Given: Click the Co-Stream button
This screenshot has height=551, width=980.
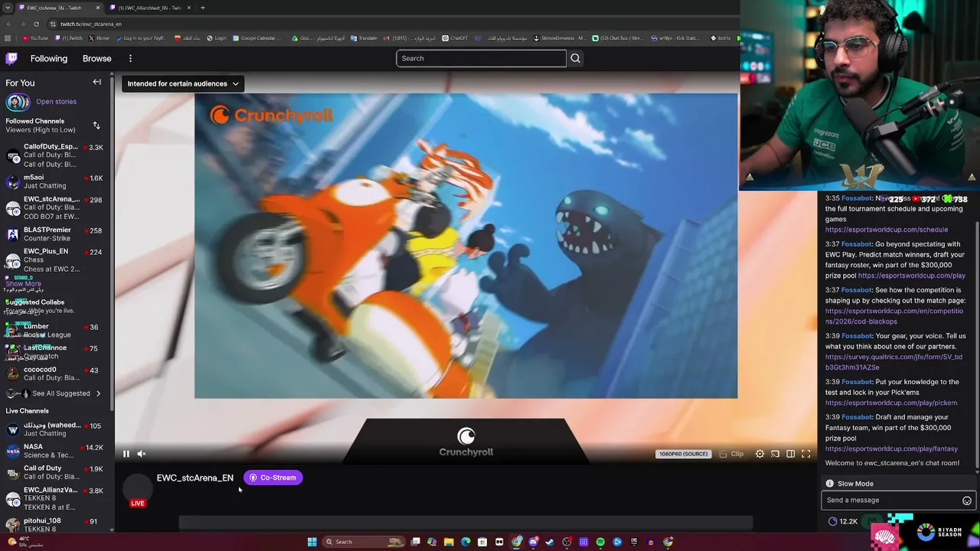Looking at the screenshot, I should [x=273, y=478].
